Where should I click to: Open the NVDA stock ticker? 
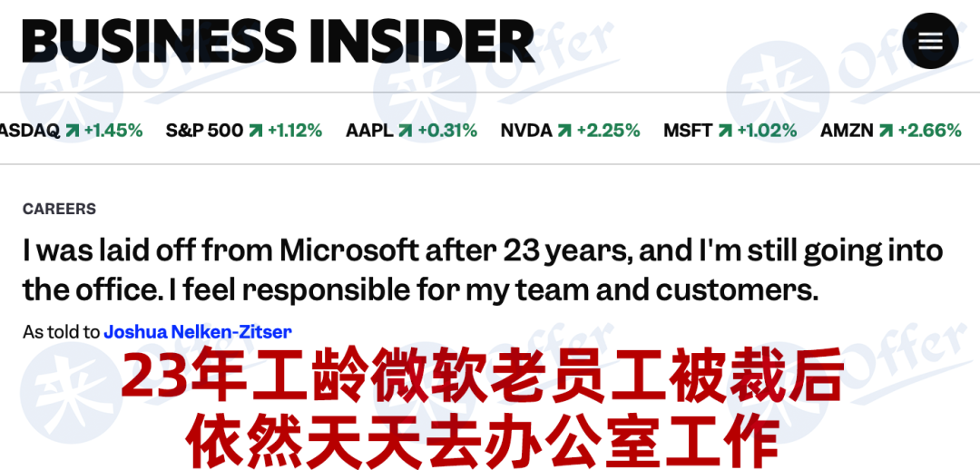[570, 131]
